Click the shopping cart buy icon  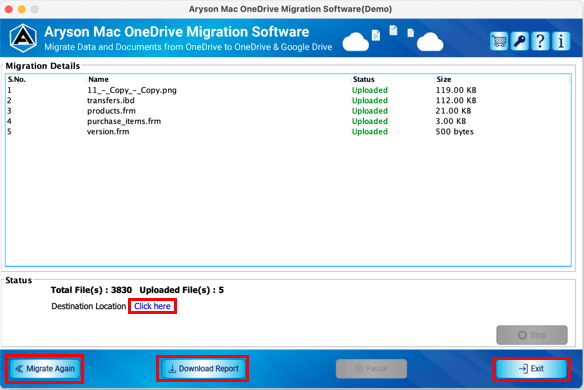499,41
